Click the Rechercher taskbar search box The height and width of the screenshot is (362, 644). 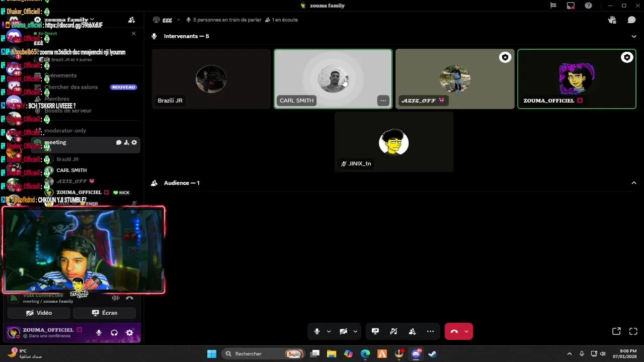click(x=263, y=354)
